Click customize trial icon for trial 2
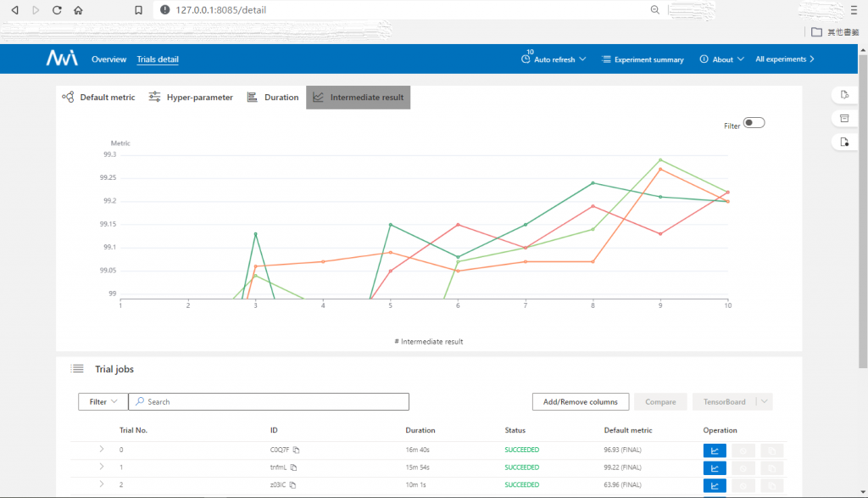The height and width of the screenshot is (498, 868). coord(771,486)
